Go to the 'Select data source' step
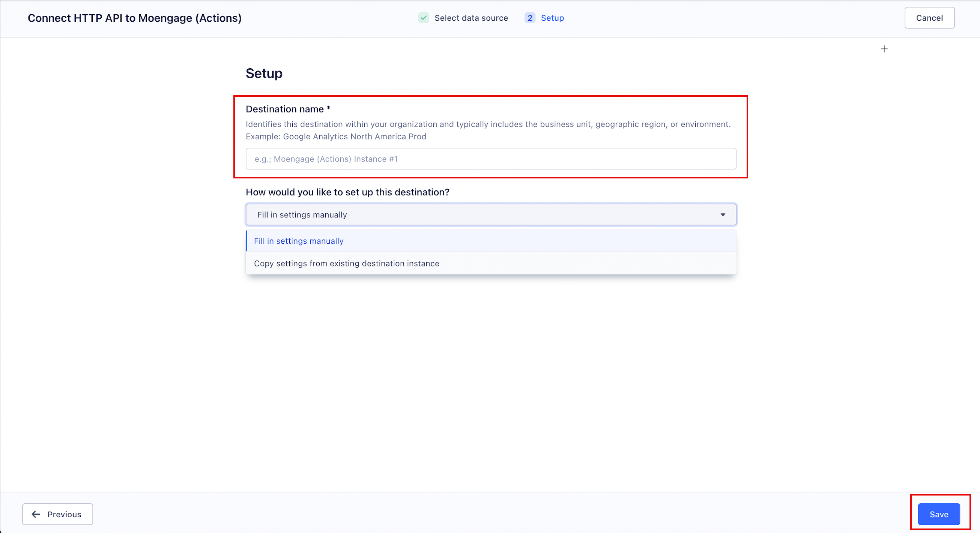This screenshot has height=533, width=980. pyautogui.click(x=471, y=18)
